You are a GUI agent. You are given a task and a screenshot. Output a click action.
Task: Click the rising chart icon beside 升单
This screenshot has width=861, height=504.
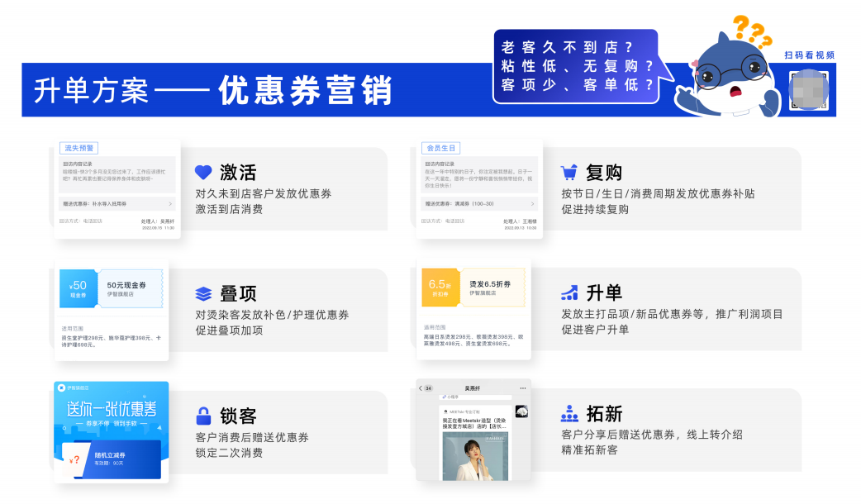point(568,292)
